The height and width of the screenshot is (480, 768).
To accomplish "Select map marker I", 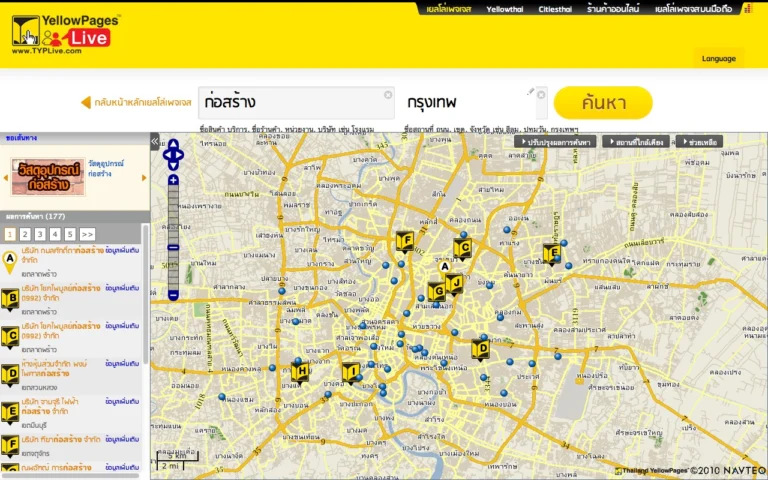I will (x=351, y=373).
